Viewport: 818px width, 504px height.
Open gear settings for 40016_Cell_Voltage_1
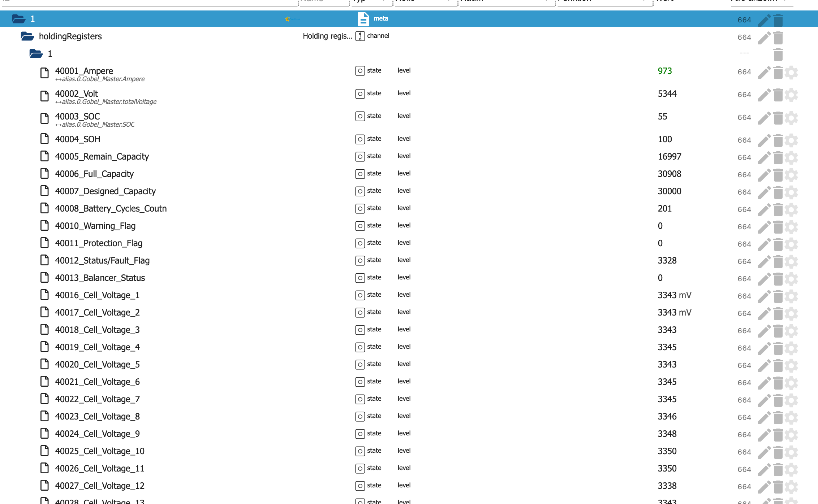click(x=791, y=296)
